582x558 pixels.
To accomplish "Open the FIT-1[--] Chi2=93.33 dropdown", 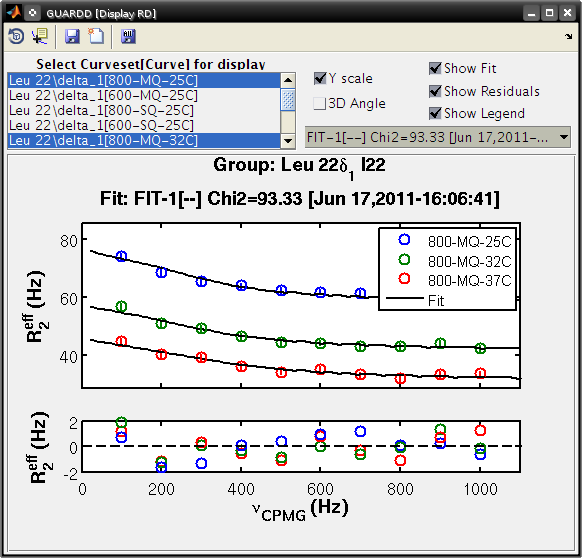I will [x=438, y=137].
